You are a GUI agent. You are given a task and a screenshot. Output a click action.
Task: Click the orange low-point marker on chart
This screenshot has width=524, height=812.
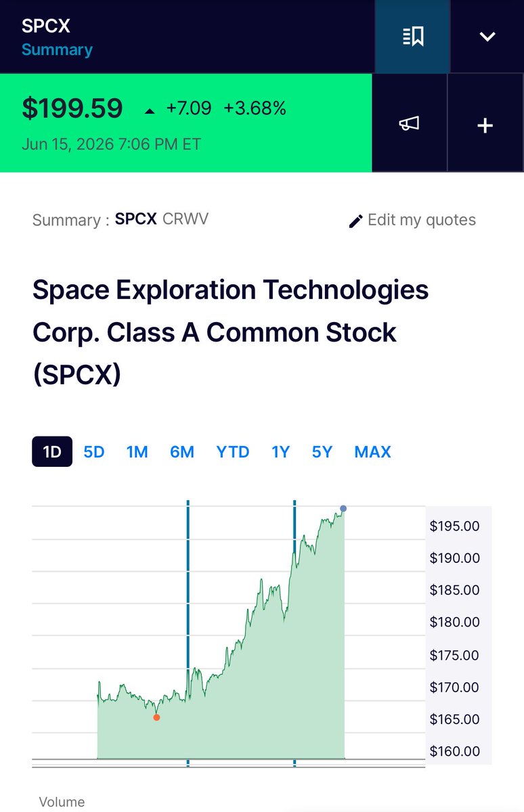(x=156, y=717)
